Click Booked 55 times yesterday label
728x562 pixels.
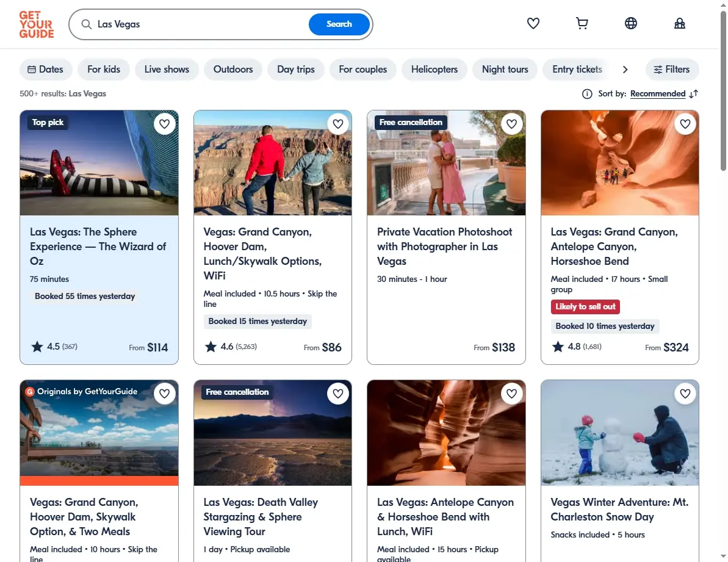click(84, 296)
